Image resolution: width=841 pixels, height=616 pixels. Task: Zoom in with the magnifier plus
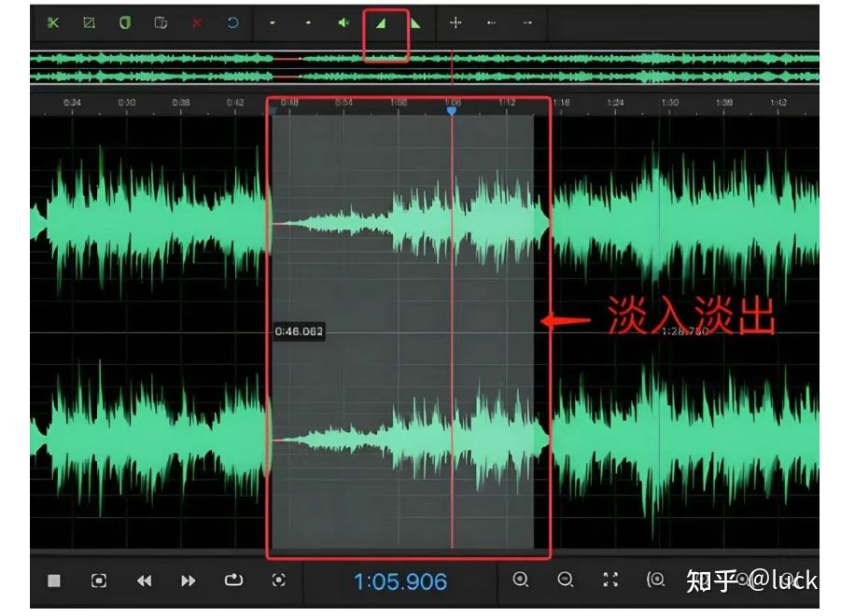(x=520, y=580)
